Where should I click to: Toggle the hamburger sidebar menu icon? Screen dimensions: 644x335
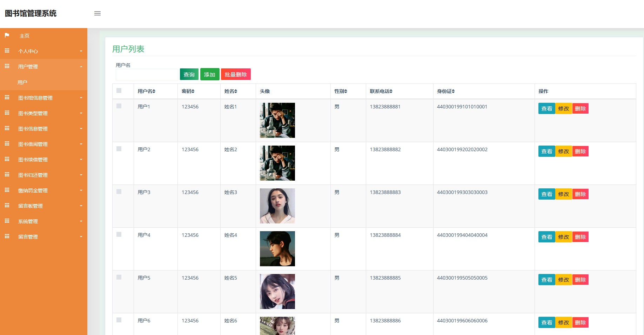(x=98, y=13)
